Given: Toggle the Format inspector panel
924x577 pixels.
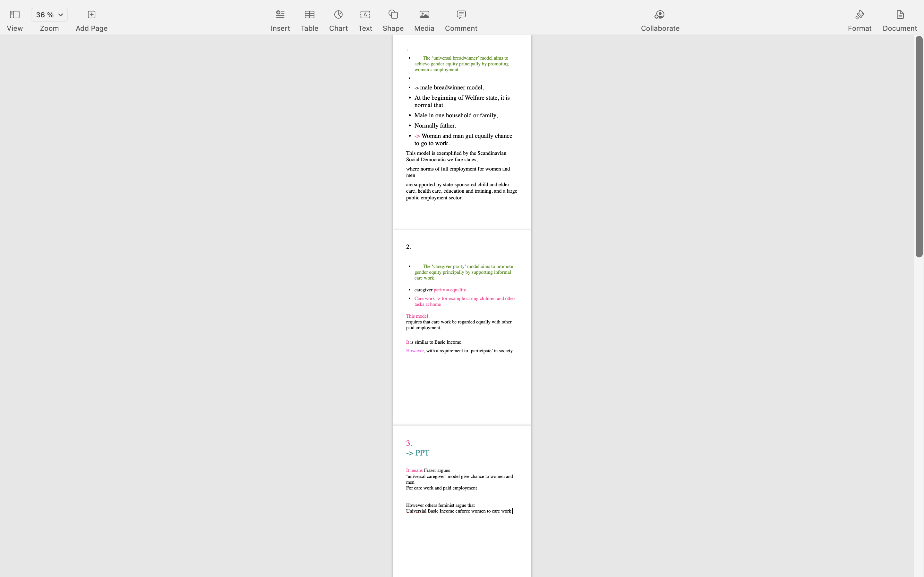Looking at the screenshot, I should pos(859,15).
